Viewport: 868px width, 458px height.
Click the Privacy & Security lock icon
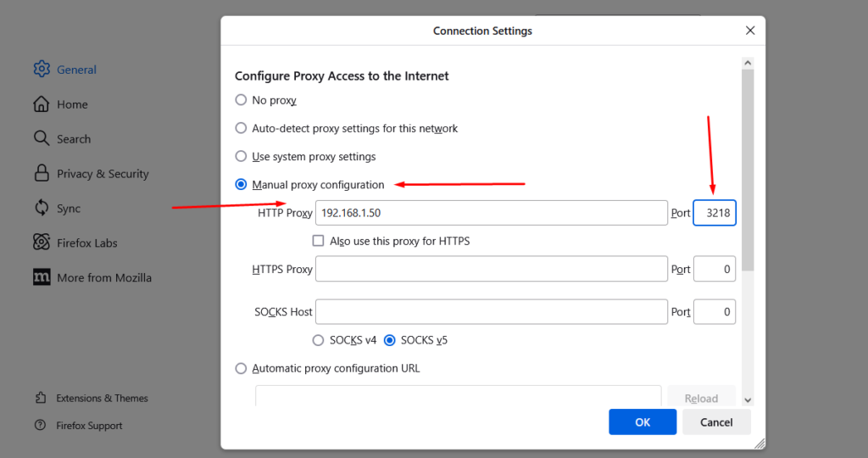pyautogui.click(x=42, y=173)
